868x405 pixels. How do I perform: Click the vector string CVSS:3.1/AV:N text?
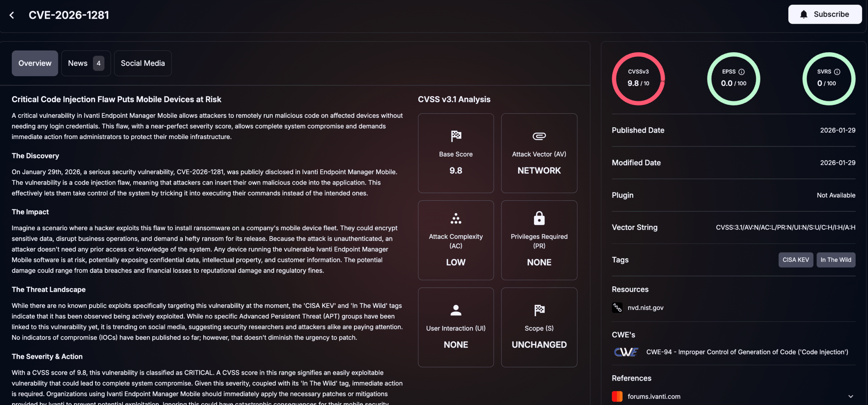786,228
